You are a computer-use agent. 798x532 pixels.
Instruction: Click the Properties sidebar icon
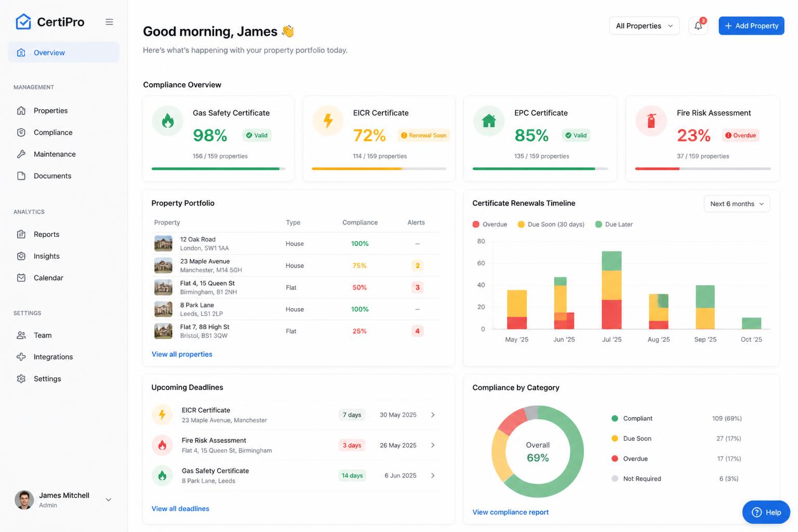(21, 111)
